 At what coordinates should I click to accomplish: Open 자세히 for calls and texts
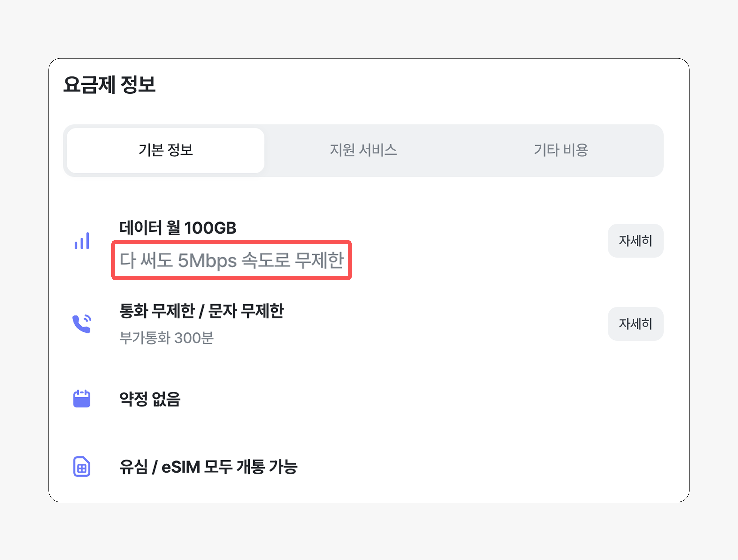(636, 324)
